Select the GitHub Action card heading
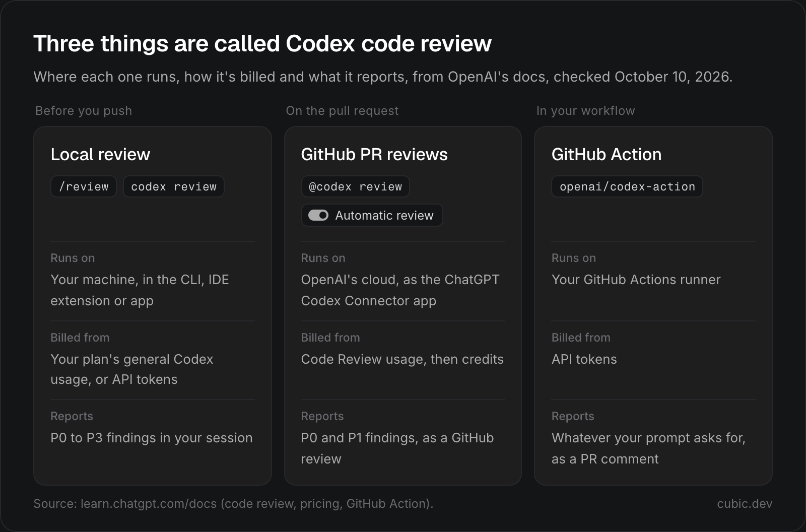This screenshot has height=532, width=806. [607, 154]
